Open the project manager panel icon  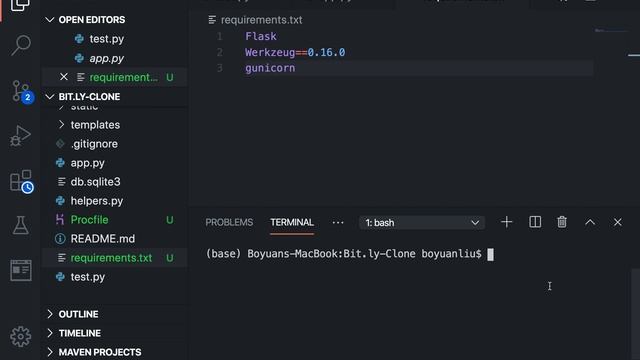click(x=21, y=270)
